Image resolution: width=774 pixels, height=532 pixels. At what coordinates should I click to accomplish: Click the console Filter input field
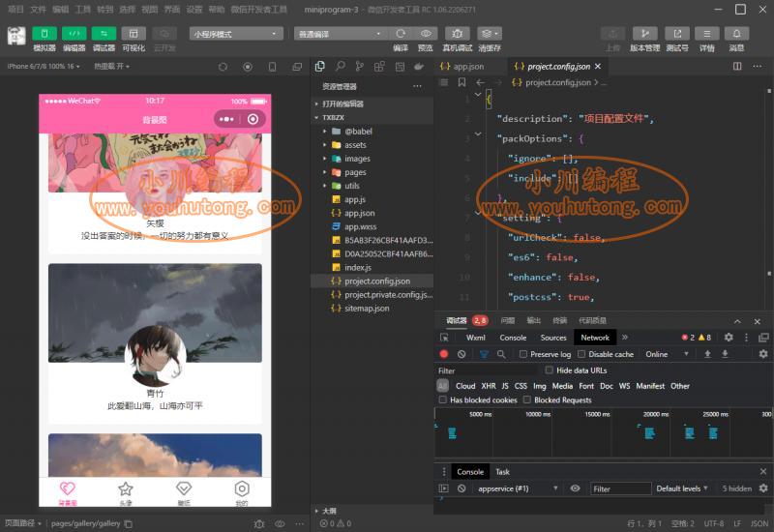(x=621, y=488)
